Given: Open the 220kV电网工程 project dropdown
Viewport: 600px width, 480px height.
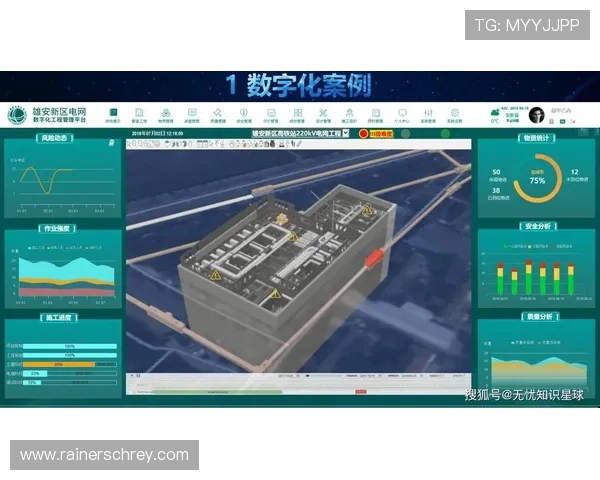Looking at the screenshot, I should click(346, 132).
